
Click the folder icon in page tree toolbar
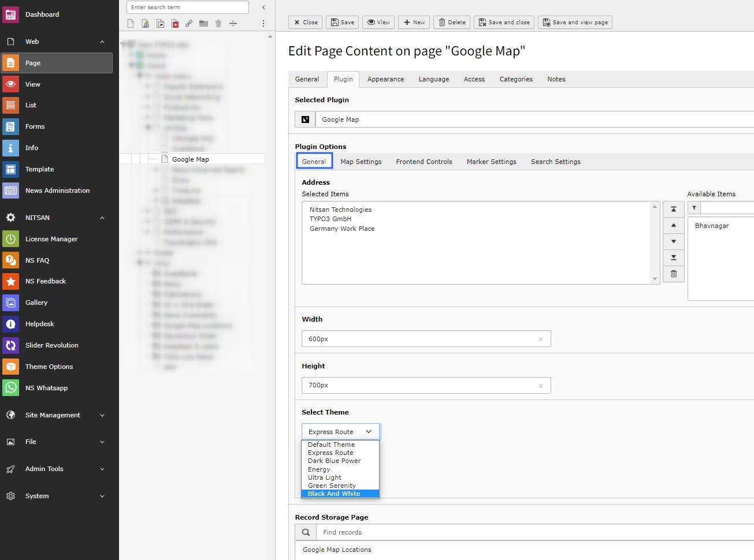(x=203, y=24)
